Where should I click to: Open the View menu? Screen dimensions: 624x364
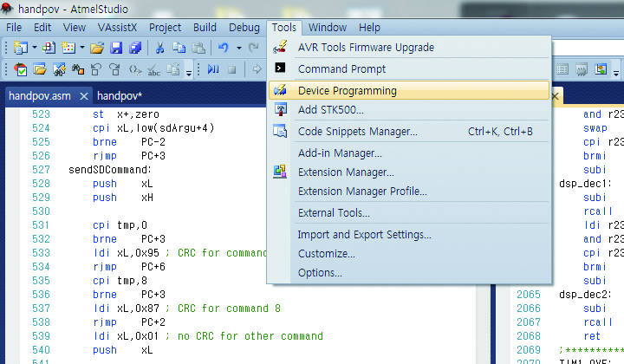(x=75, y=28)
